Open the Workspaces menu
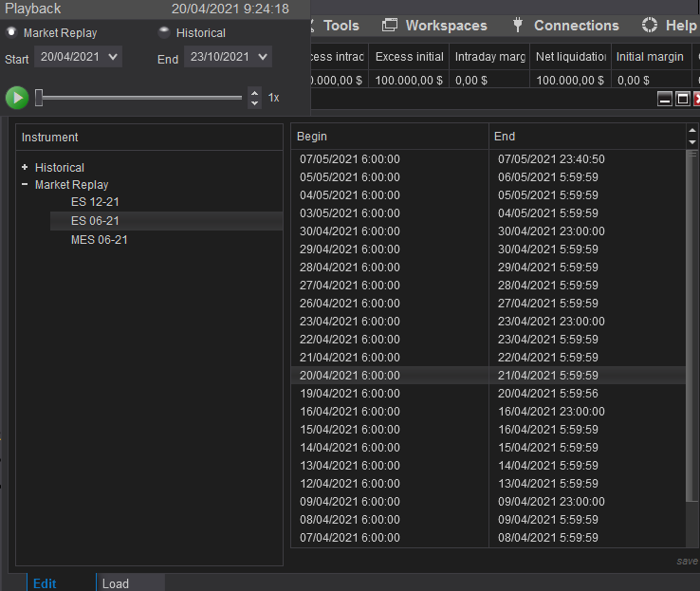The height and width of the screenshot is (591, 700). click(x=446, y=26)
